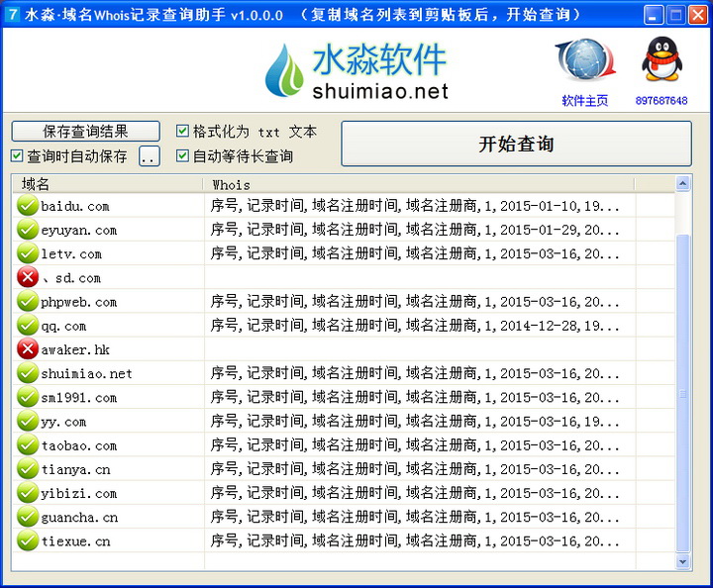Click the scrollbar up arrow
Viewport: 713px width, 588px height.
pyautogui.click(x=682, y=183)
